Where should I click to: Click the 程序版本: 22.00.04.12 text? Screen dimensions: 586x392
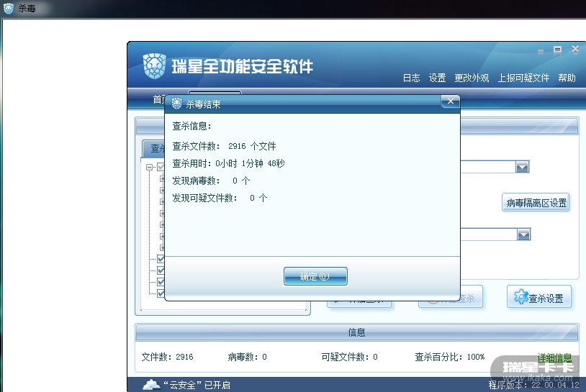pos(533,385)
